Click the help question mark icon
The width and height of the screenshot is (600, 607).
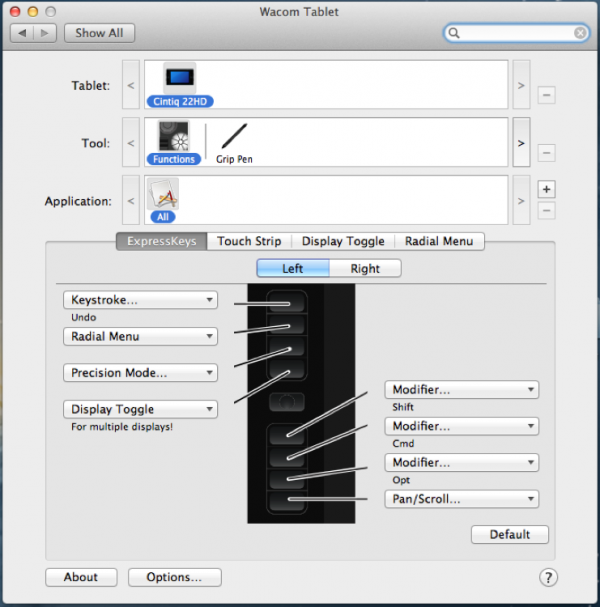point(547,577)
